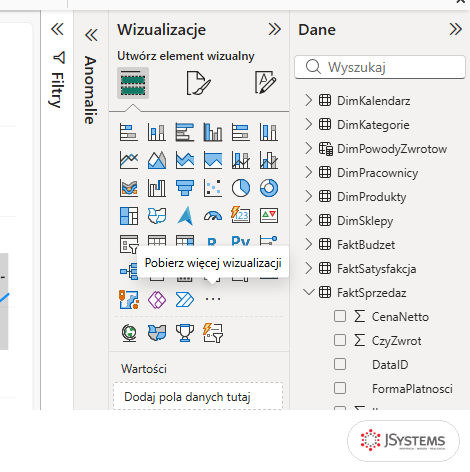
Task: Check the DataID field
Action: (x=340, y=364)
